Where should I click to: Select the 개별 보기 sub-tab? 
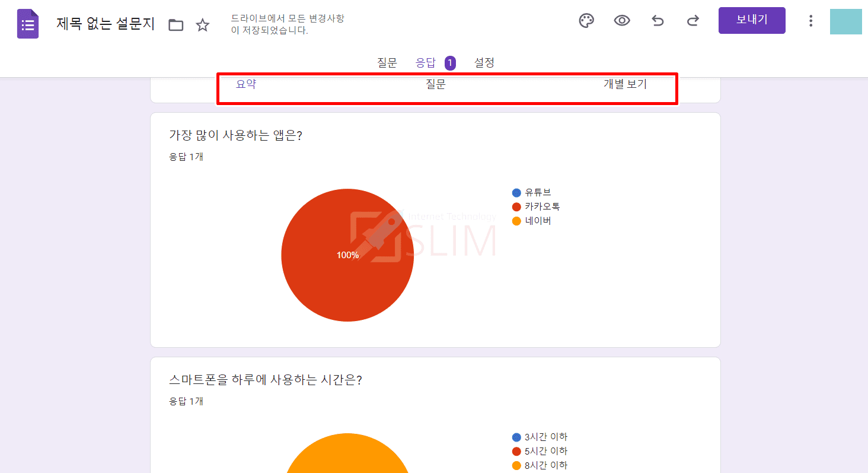[x=625, y=84]
